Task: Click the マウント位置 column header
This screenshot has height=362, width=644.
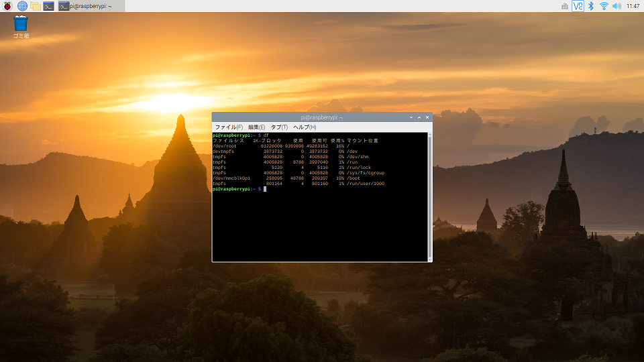Action: pos(363,140)
